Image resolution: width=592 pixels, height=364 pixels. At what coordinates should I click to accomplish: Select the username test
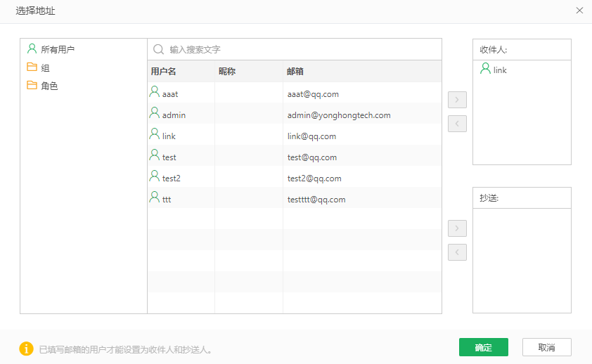169,157
